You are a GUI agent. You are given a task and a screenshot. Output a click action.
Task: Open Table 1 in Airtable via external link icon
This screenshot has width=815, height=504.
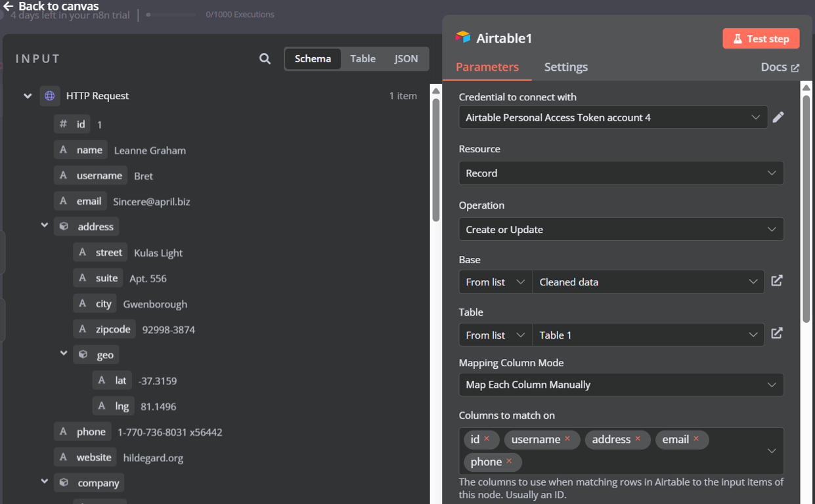(x=777, y=333)
